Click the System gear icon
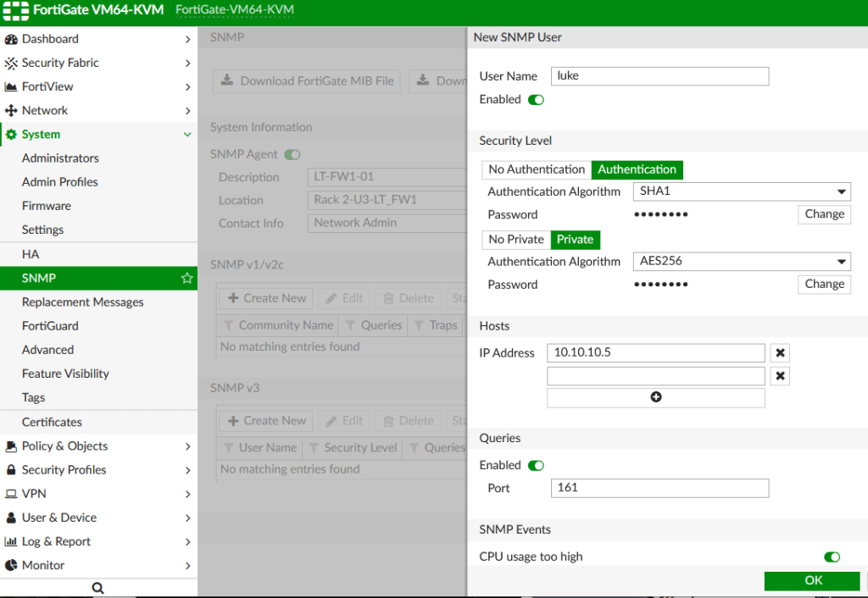This screenshot has height=598, width=868. click(x=10, y=135)
